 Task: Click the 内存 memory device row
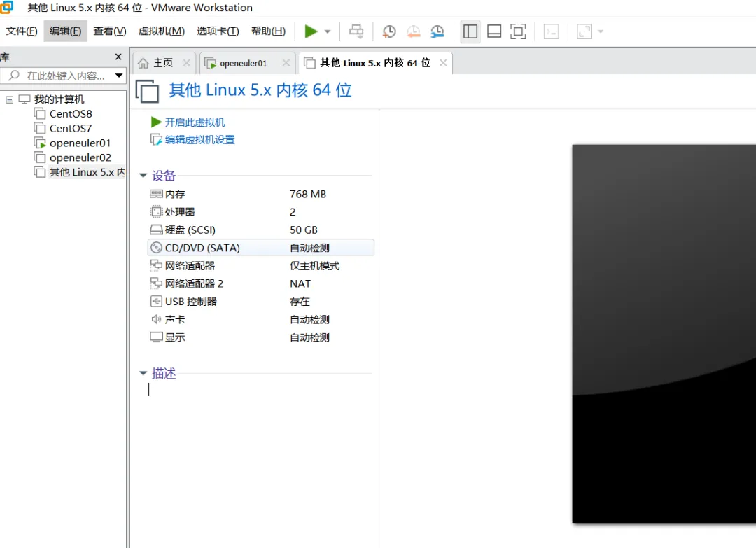[260, 195]
